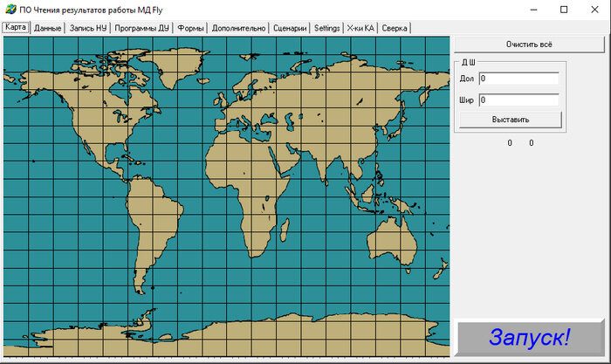Click the big Запуск! button
Image resolution: width=611 pixels, height=364 pixels.
point(529,337)
